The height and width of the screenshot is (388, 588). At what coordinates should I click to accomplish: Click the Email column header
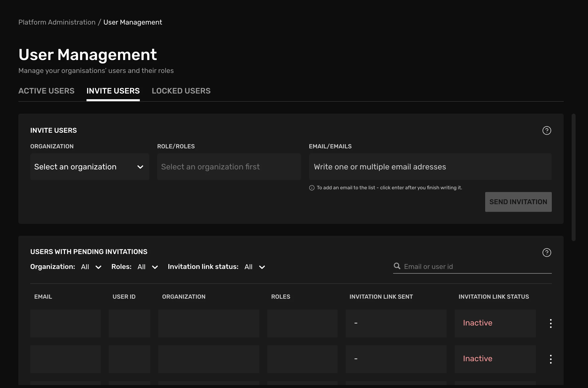coord(43,297)
